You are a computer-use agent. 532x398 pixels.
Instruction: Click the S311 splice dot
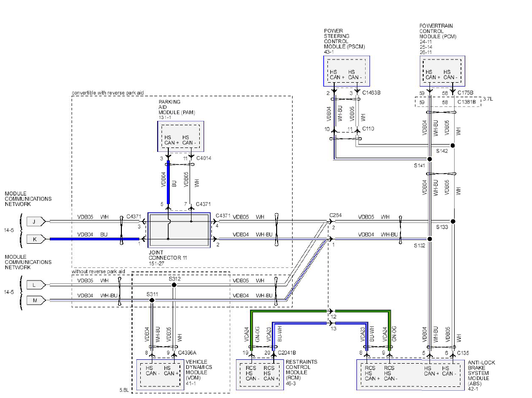[x=152, y=300]
